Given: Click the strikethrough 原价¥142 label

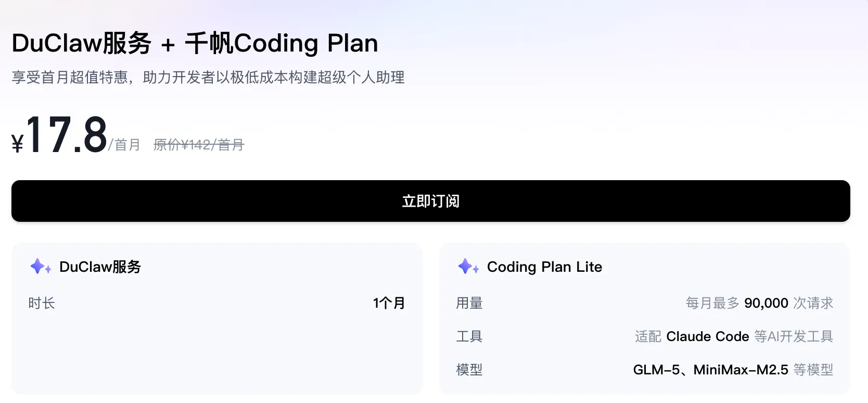Looking at the screenshot, I should click(198, 144).
